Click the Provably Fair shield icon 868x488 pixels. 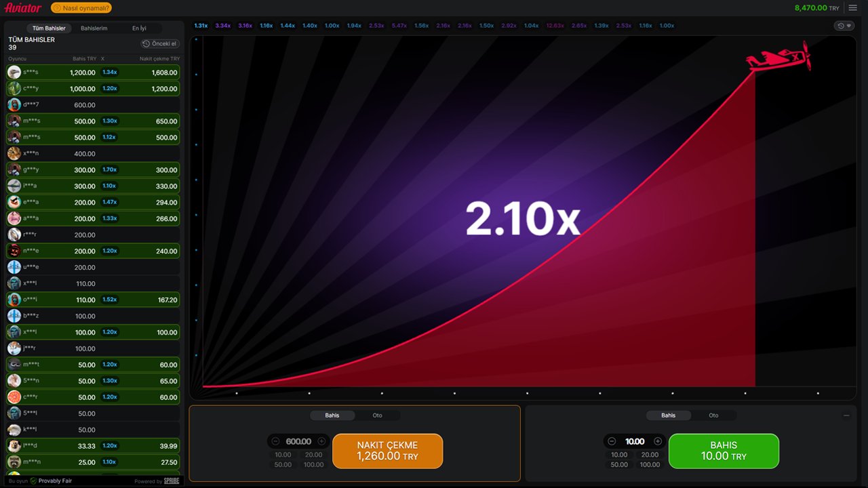click(33, 481)
